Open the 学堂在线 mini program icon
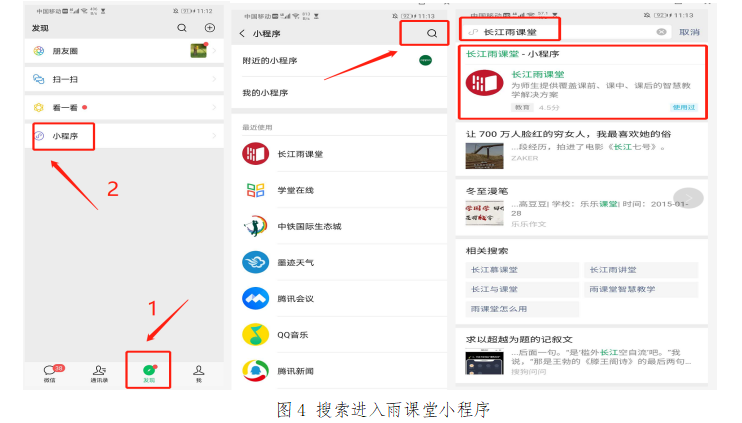742x423 pixels. tap(256, 190)
